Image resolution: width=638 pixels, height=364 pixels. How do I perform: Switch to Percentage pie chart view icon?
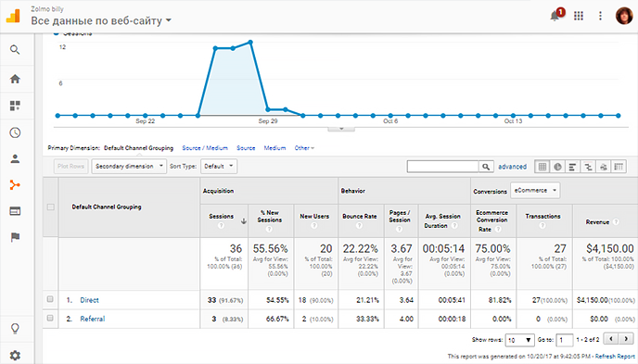coord(557,167)
